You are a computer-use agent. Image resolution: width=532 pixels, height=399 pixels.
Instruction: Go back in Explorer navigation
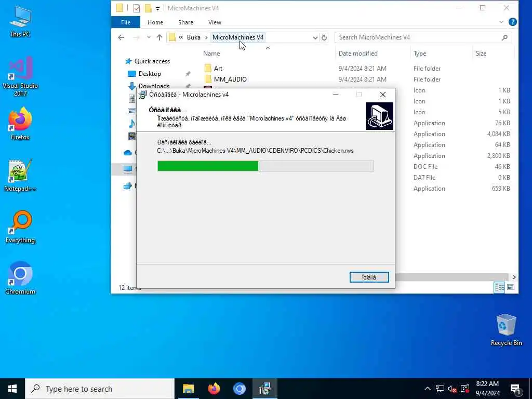click(121, 37)
